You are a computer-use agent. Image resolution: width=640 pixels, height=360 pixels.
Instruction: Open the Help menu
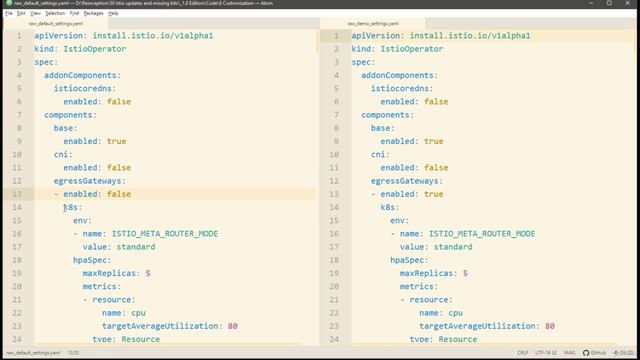tap(113, 13)
